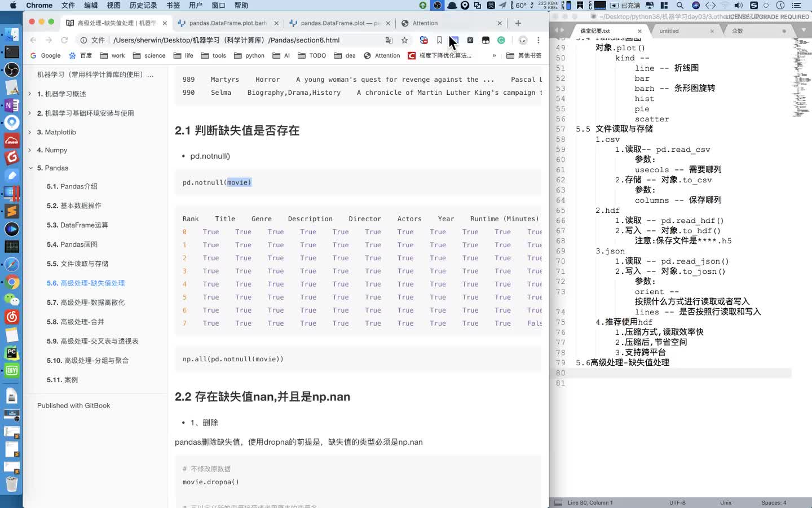Expand chapter 1. 机器学习概述
This screenshot has height=508, width=812.
coord(30,94)
